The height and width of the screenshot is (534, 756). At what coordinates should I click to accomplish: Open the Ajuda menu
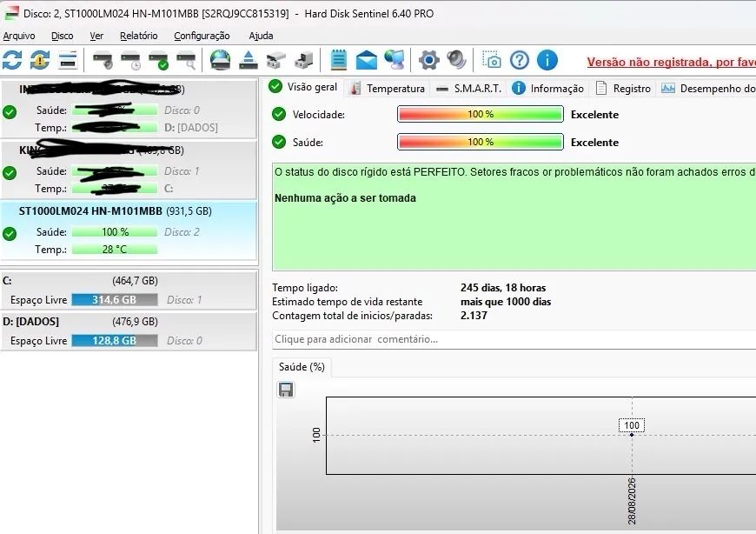pyautogui.click(x=261, y=36)
